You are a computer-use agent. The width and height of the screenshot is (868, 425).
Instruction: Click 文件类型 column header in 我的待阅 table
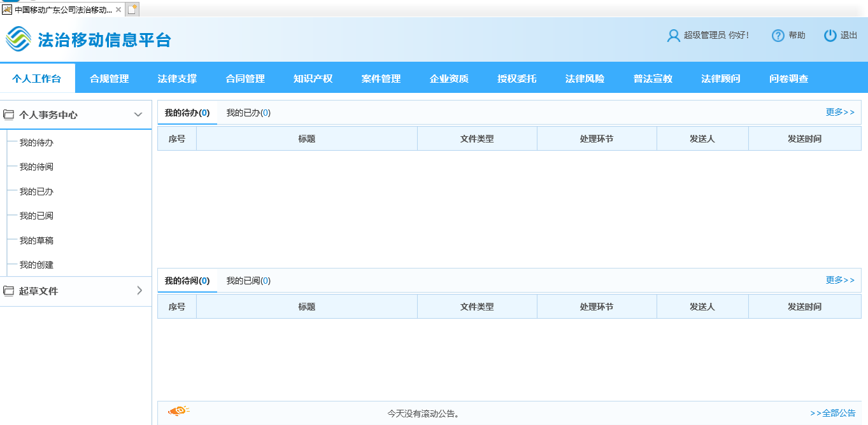click(477, 307)
